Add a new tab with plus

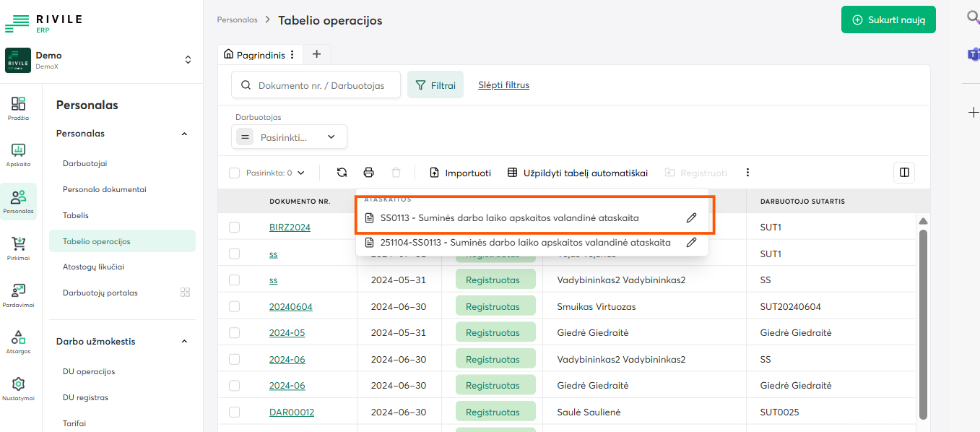click(316, 54)
